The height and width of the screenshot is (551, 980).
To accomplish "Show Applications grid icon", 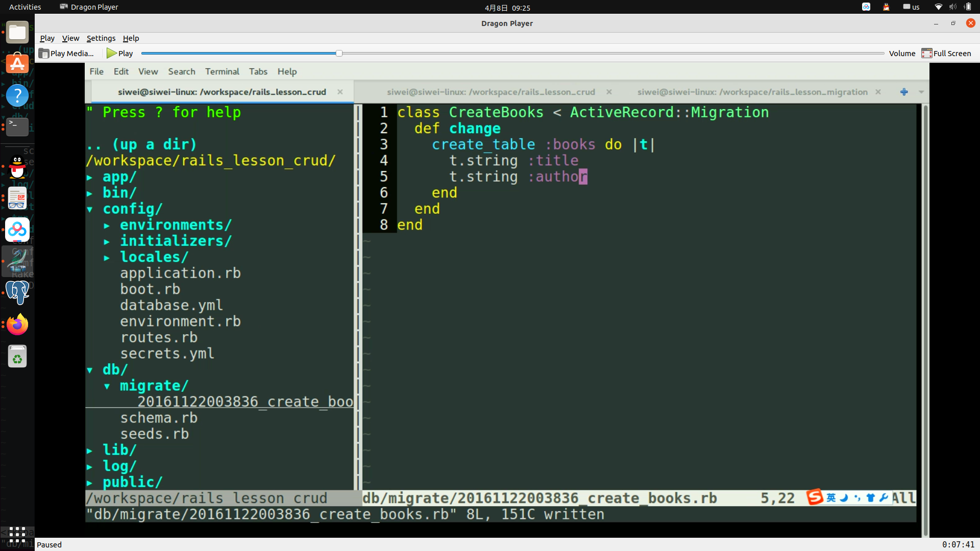I will (17, 534).
